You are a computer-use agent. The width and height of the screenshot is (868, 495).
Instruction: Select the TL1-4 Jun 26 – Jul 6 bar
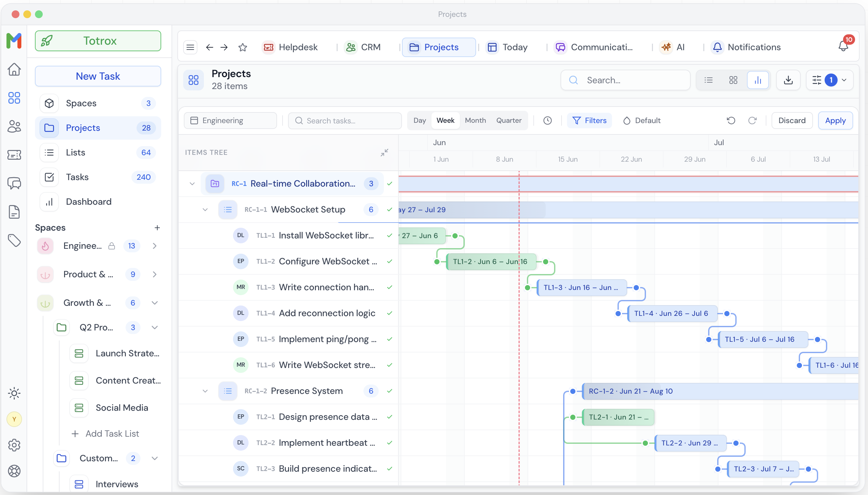tap(673, 314)
